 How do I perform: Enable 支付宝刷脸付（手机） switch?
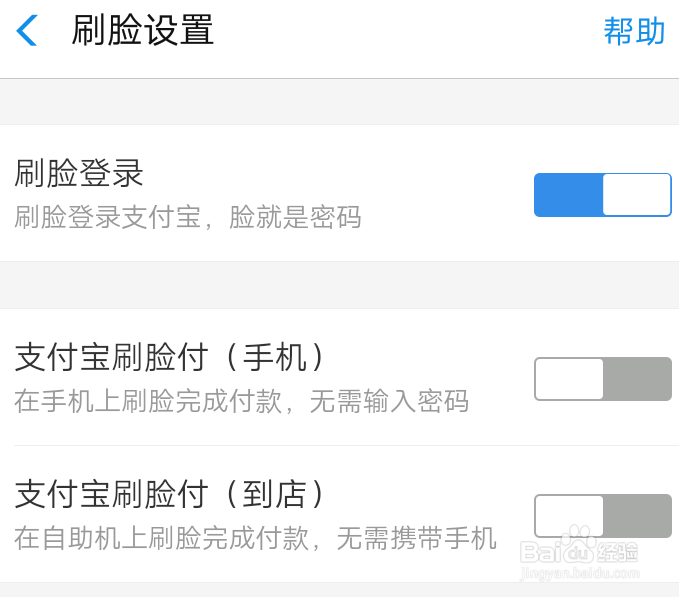tap(602, 379)
